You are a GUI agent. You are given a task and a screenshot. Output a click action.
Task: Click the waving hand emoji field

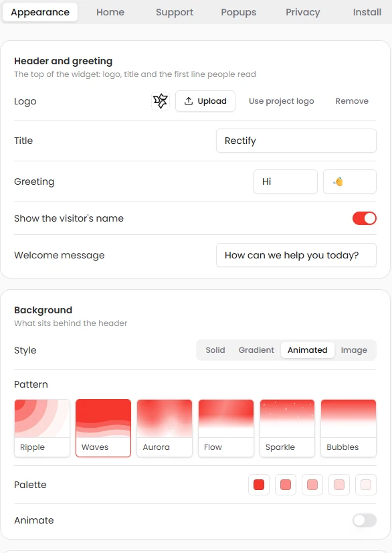pyautogui.click(x=350, y=181)
